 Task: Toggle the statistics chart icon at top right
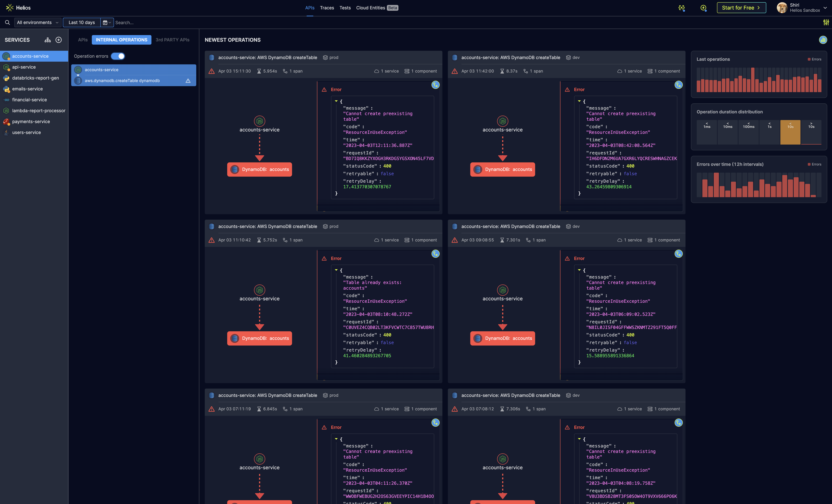[x=823, y=40]
